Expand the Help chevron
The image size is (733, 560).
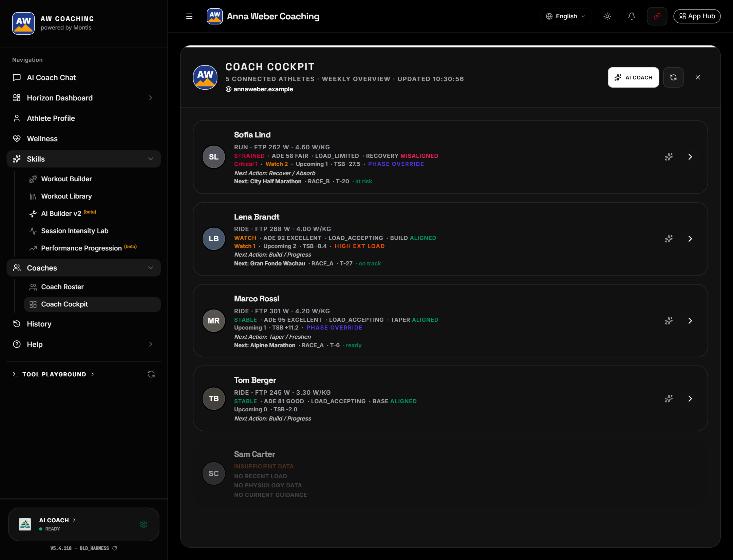tap(150, 344)
